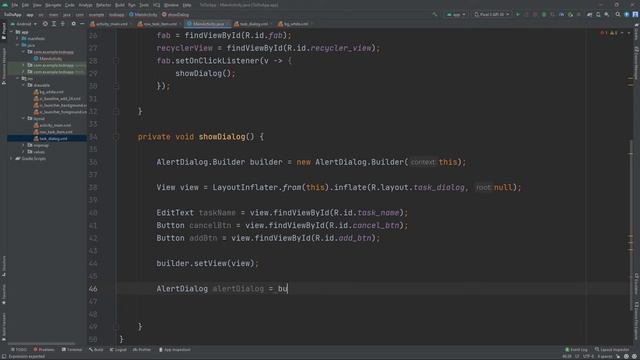Open the Window menu
Screen dimensions: 640x360
click(x=171, y=5)
